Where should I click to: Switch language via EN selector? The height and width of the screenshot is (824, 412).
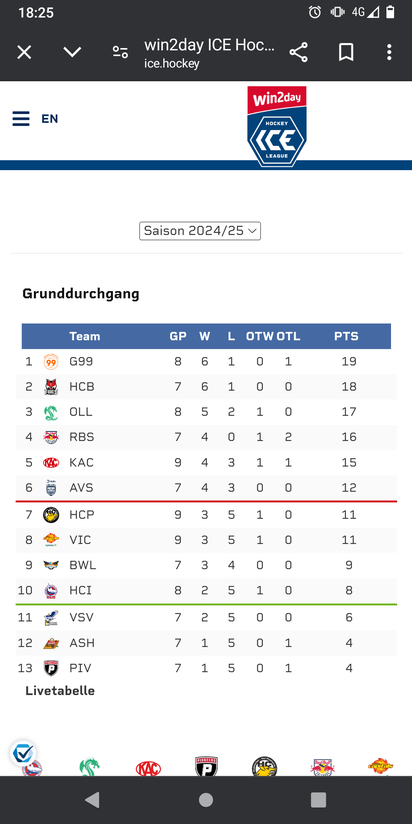[50, 119]
